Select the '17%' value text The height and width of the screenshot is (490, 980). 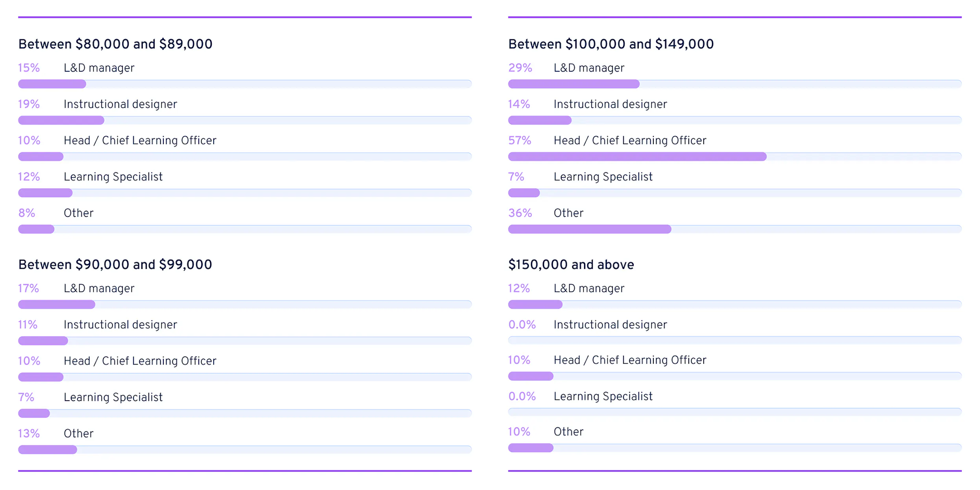28,288
